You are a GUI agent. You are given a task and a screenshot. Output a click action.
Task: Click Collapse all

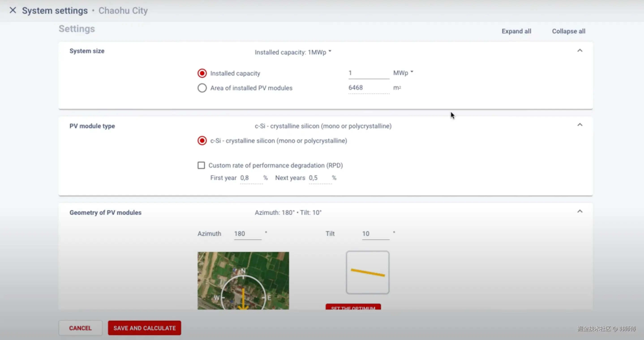(x=569, y=31)
